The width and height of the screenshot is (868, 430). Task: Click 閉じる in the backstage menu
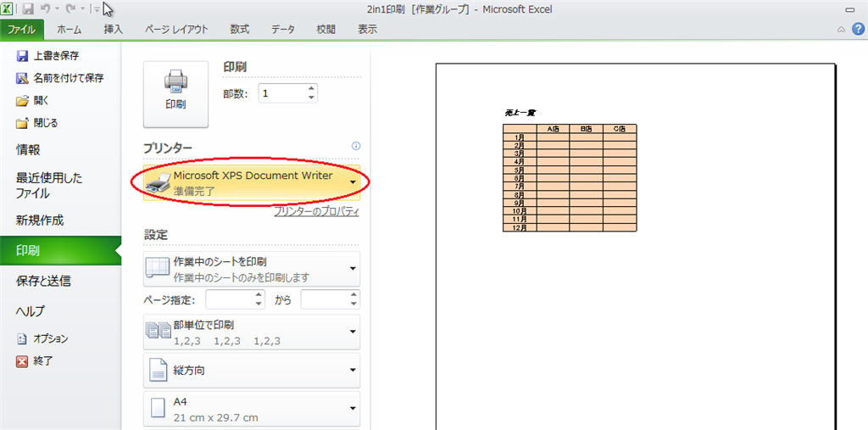tap(37, 123)
